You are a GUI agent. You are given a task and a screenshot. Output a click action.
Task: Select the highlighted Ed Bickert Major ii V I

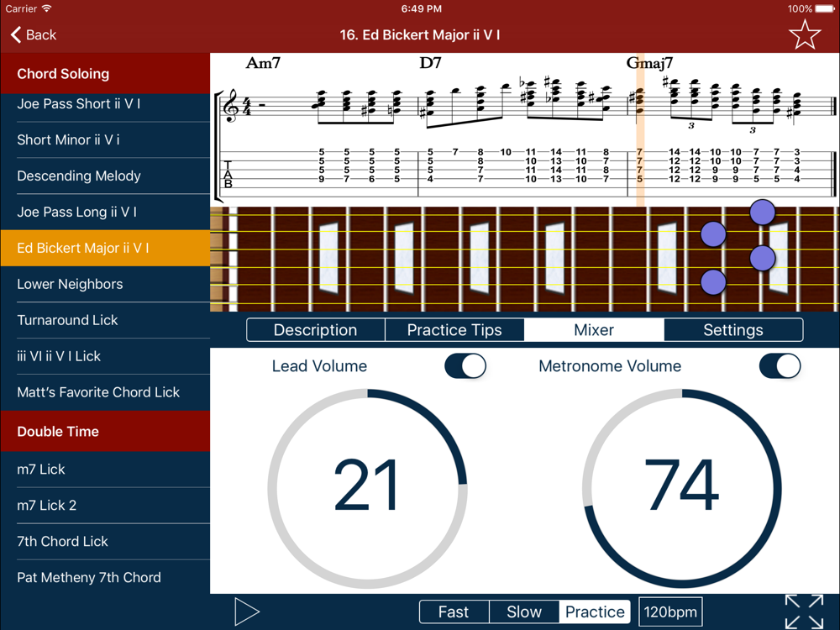(105, 248)
